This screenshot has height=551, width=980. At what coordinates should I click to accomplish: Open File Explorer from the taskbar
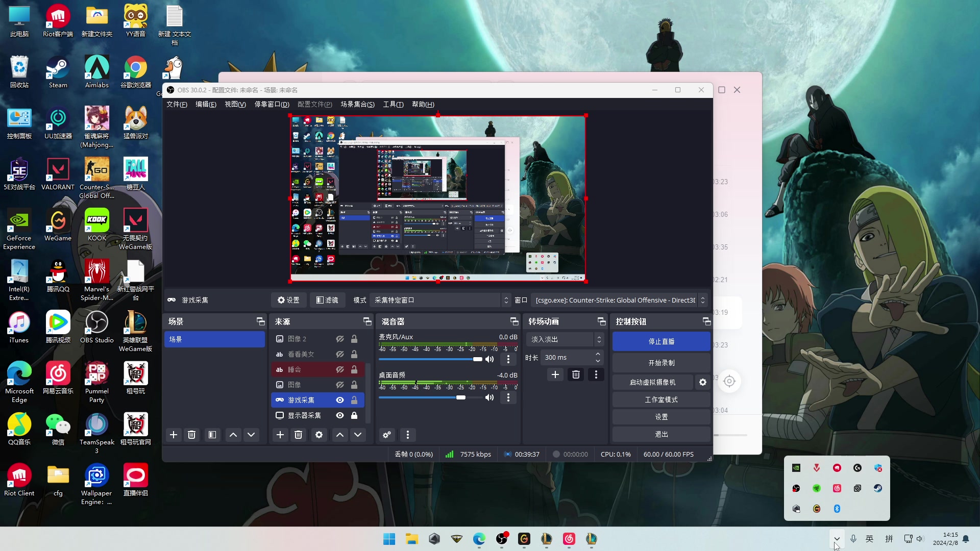coord(411,539)
